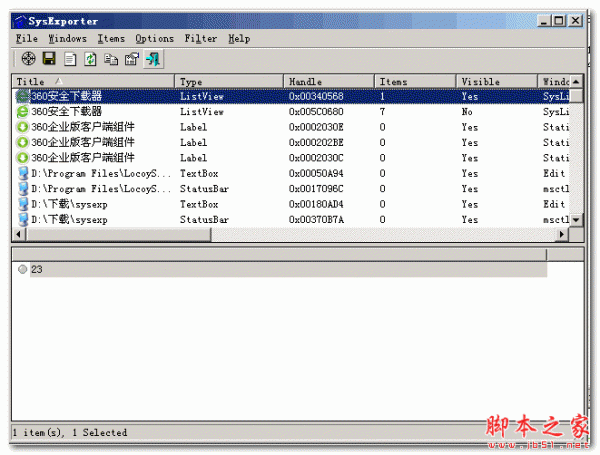This screenshot has height=455, width=600.
Task: Click the computer icon of row 0x00050A94
Action: 23,173
